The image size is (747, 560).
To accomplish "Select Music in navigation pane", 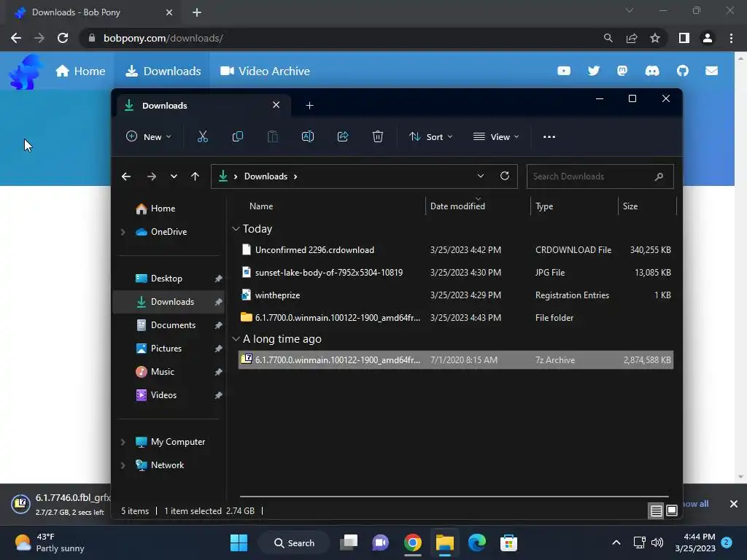I will 168,372.
